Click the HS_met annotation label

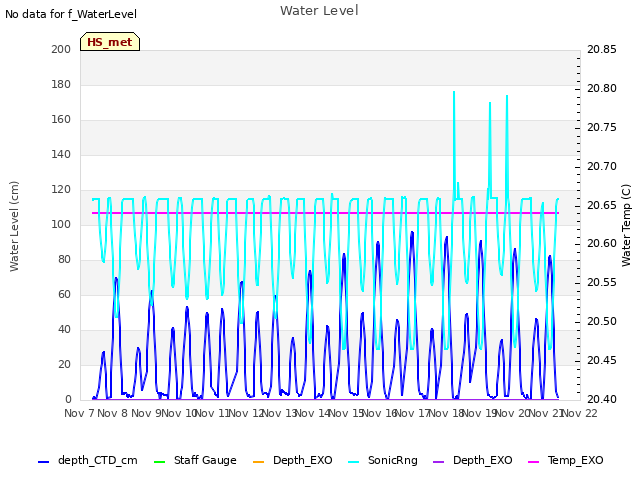[110, 42]
